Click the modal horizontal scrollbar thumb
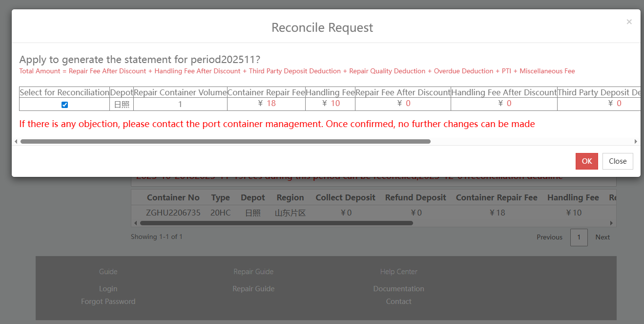 pyautogui.click(x=225, y=142)
